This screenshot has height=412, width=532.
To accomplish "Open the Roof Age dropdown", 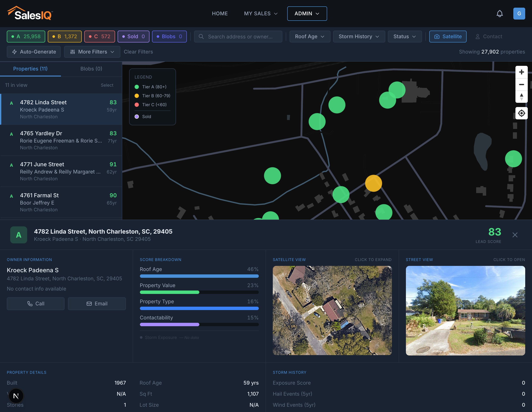I will click(310, 36).
